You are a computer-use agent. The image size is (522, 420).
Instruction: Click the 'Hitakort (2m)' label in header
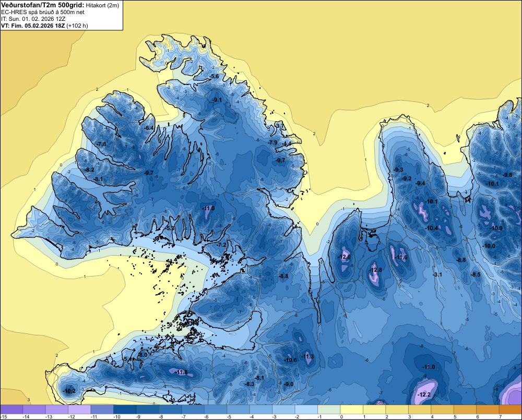click(102, 5)
